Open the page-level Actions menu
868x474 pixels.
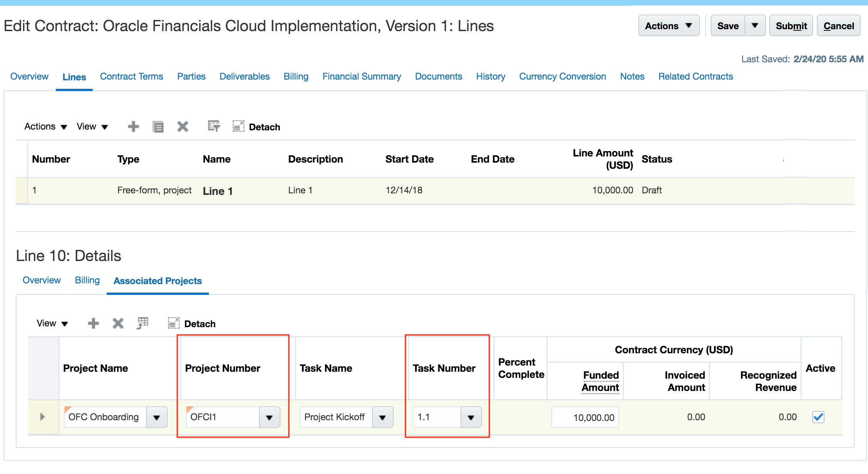click(x=669, y=26)
